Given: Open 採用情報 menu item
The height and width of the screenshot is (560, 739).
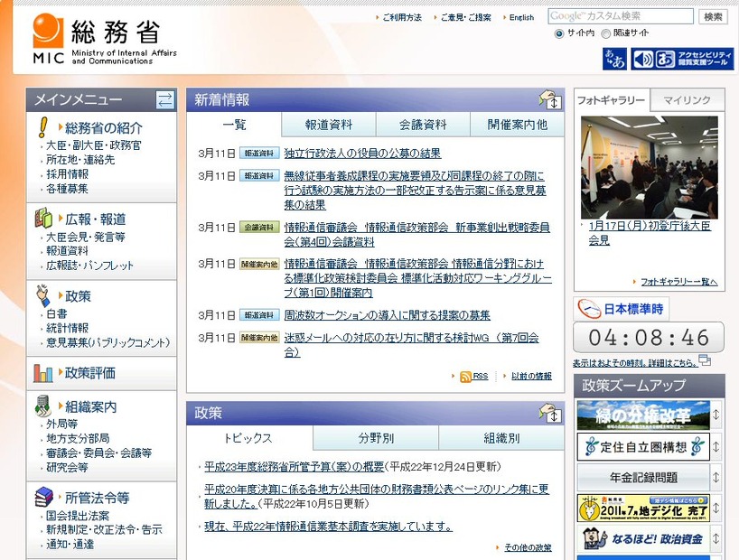Looking at the screenshot, I should [x=67, y=174].
